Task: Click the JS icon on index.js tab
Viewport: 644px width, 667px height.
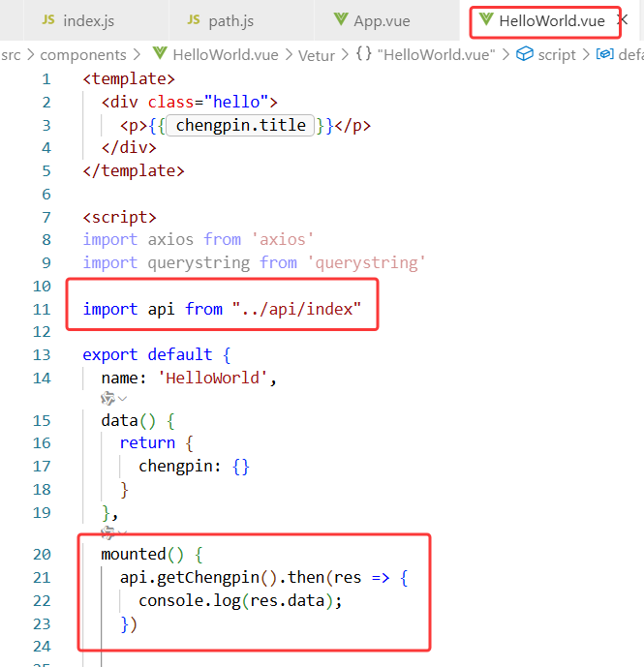Action: (x=48, y=20)
